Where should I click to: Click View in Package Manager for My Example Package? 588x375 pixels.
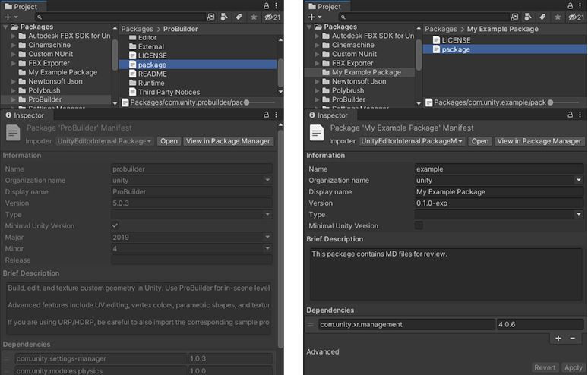pos(539,141)
